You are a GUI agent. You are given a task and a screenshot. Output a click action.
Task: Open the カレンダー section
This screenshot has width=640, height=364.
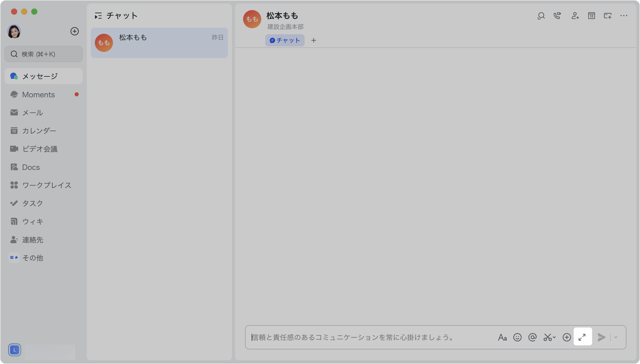39,131
